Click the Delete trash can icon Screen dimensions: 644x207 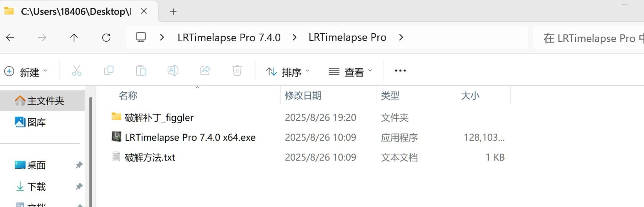point(237,71)
